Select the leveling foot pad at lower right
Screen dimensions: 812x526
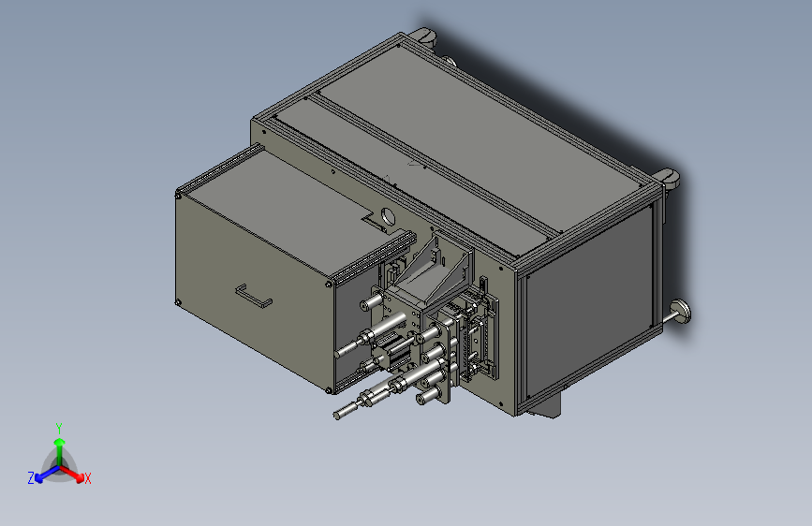pyautogui.click(x=683, y=313)
